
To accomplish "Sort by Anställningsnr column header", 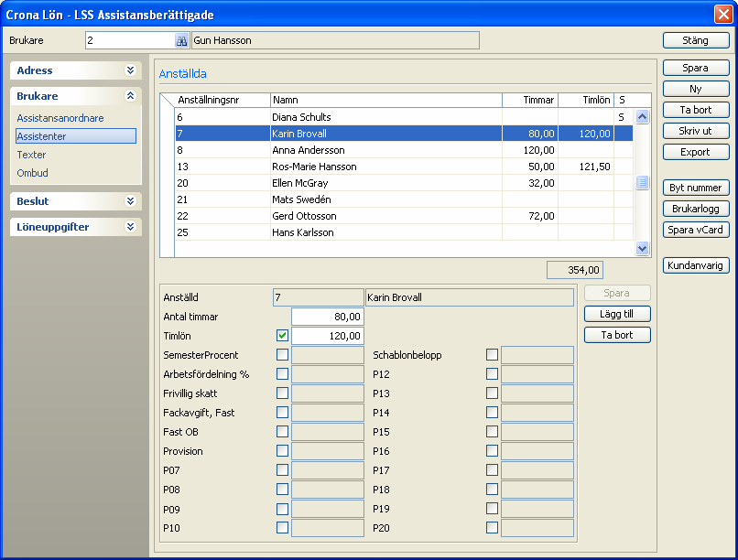I will click(222, 100).
